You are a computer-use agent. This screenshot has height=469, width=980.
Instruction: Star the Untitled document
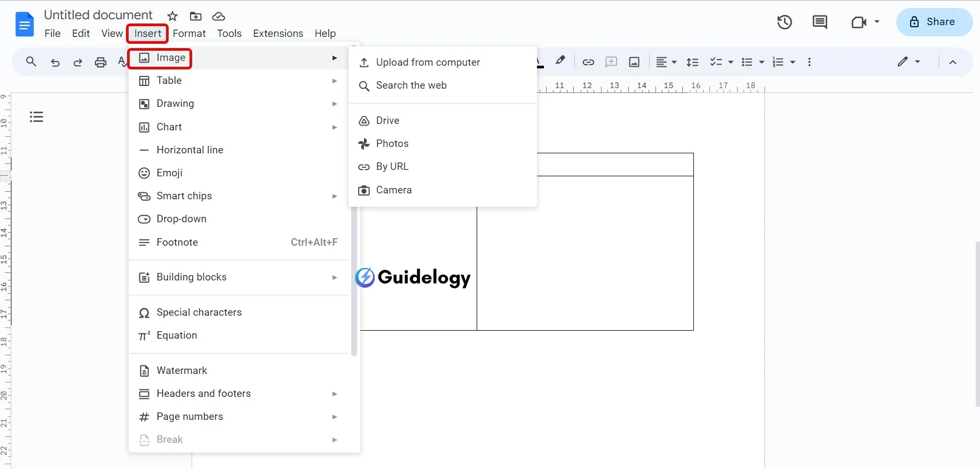coord(172,16)
